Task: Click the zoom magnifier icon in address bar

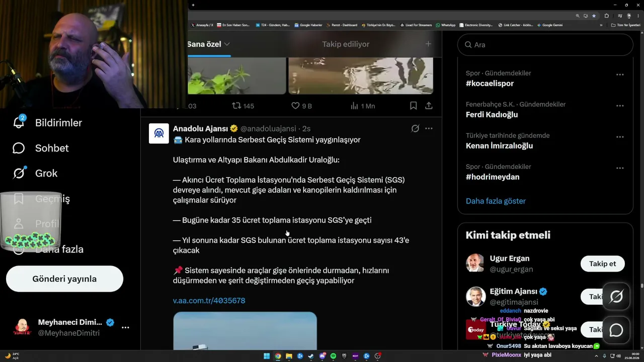Action: tap(578, 16)
